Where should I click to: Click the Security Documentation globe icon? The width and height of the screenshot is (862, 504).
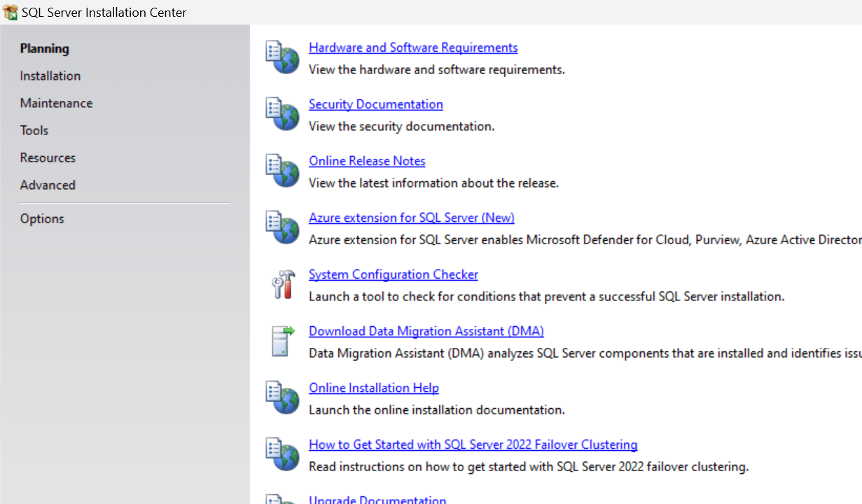tap(283, 114)
